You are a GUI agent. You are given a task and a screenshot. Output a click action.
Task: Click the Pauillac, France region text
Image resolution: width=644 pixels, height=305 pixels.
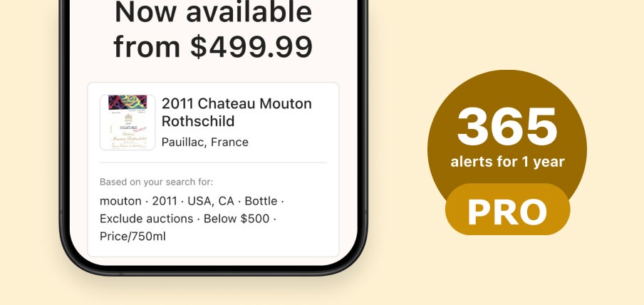click(205, 142)
